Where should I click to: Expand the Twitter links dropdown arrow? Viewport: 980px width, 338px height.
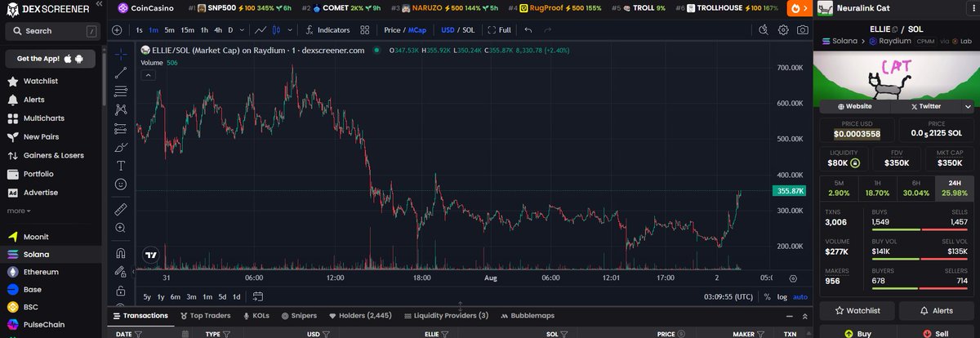[x=966, y=106]
